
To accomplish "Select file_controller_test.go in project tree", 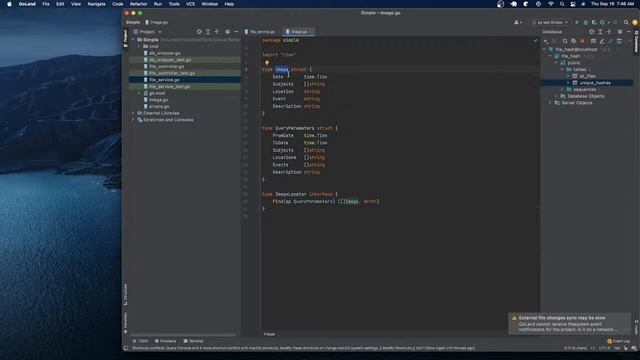I will click(x=172, y=73).
